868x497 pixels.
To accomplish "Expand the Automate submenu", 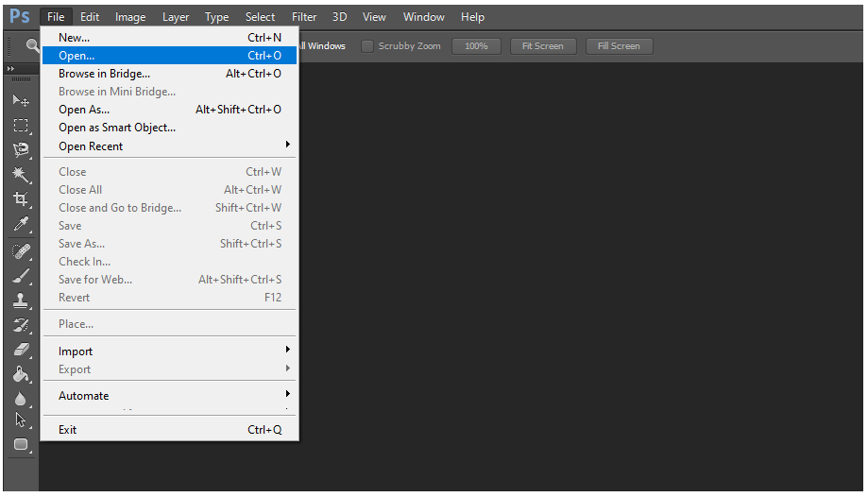I will 169,396.
